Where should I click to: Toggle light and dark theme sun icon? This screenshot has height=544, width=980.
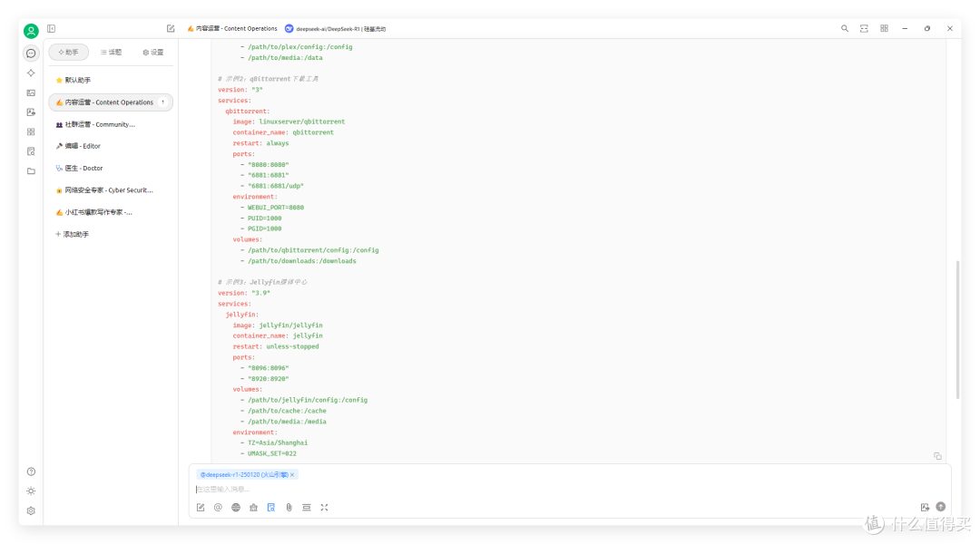(x=31, y=491)
